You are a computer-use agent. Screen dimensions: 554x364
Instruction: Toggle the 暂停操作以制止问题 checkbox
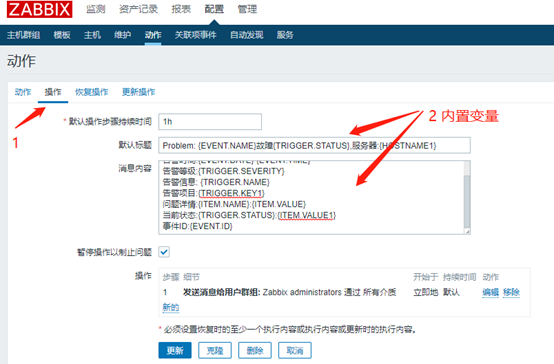[164, 252]
